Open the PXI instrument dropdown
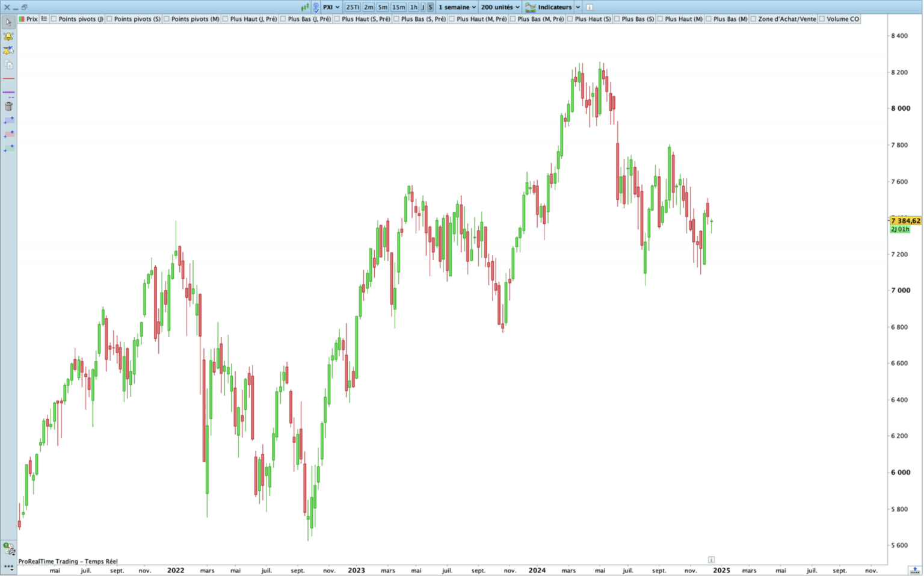924x576 pixels. click(x=331, y=7)
